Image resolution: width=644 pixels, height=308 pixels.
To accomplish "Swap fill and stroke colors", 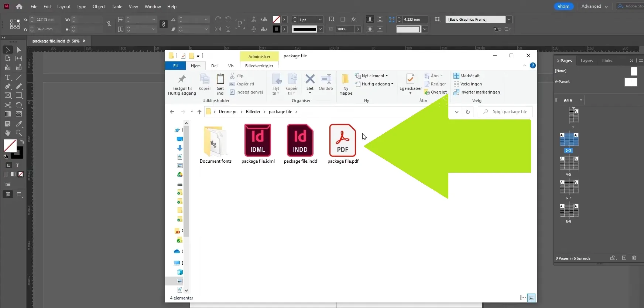I will (22, 142).
